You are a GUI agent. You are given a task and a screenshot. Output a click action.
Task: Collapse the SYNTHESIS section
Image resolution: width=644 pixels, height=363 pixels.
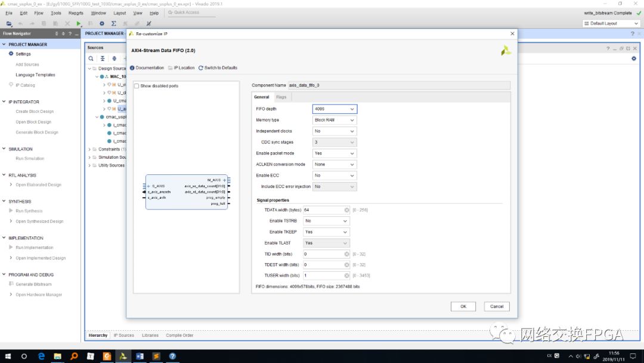pos(4,201)
